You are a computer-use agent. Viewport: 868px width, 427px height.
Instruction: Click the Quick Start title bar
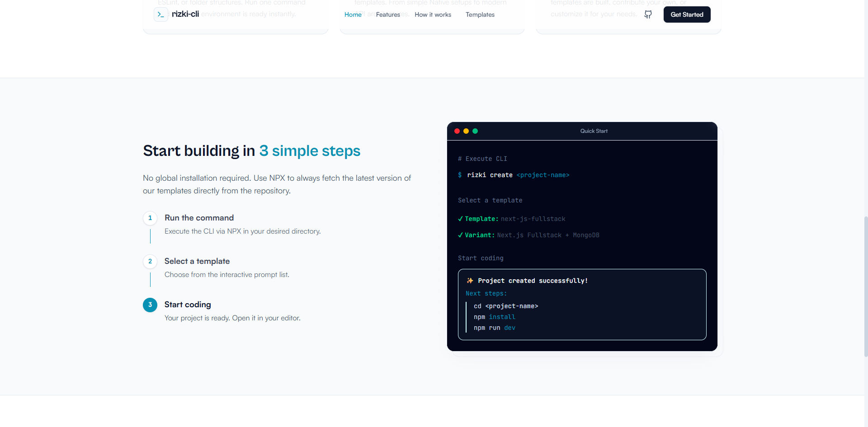[594, 131]
